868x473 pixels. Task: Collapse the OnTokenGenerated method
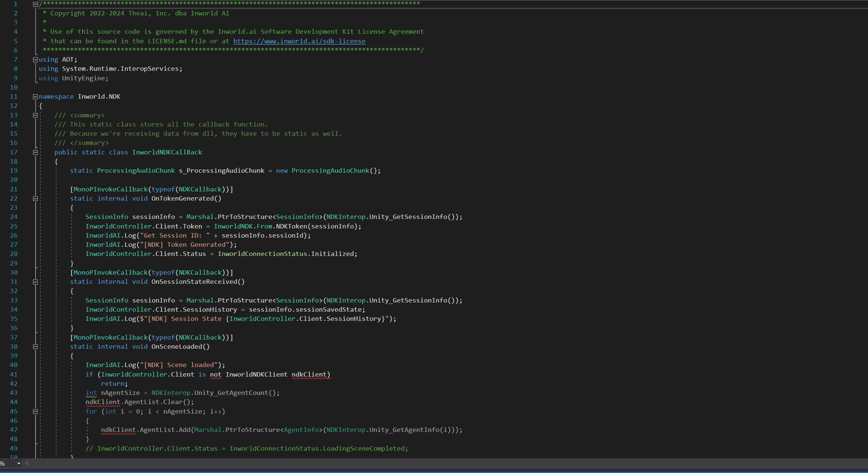(35, 198)
